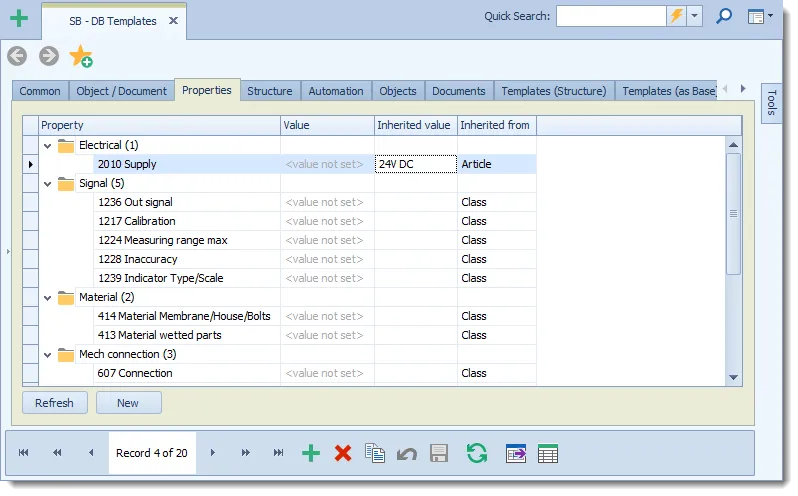Click the 24V DC inherited value cell
The height and width of the screenshot is (496, 798).
(x=416, y=164)
